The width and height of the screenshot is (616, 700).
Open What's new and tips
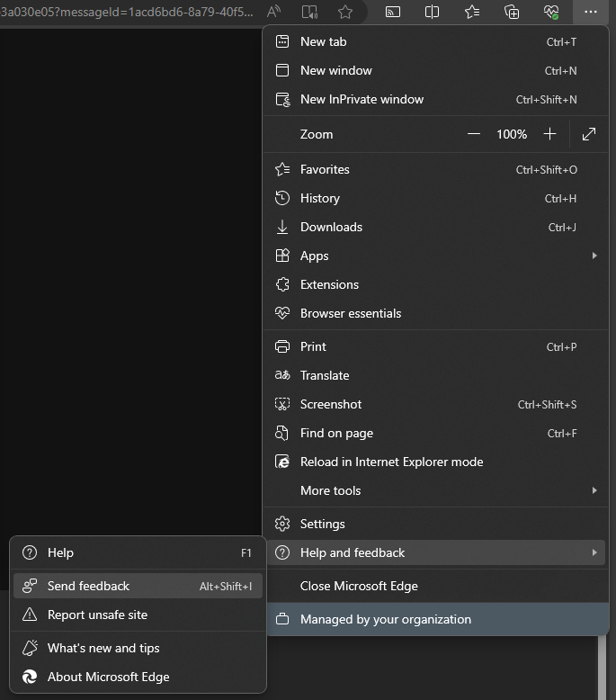[x=138, y=648]
